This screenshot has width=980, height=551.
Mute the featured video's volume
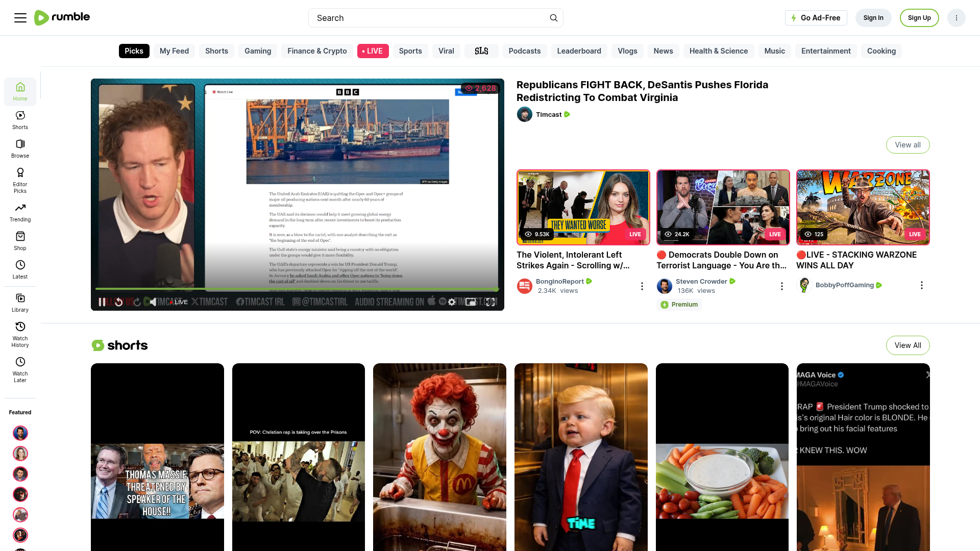pyautogui.click(x=153, y=302)
